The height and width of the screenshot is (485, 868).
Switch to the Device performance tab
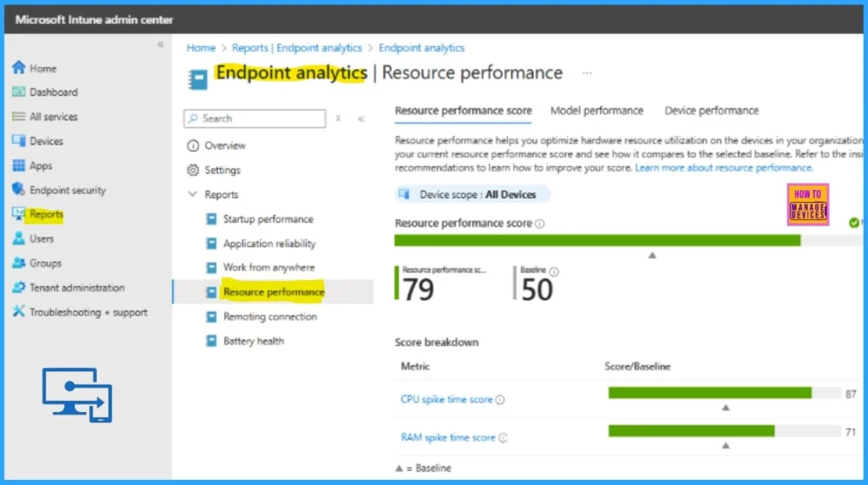(711, 111)
